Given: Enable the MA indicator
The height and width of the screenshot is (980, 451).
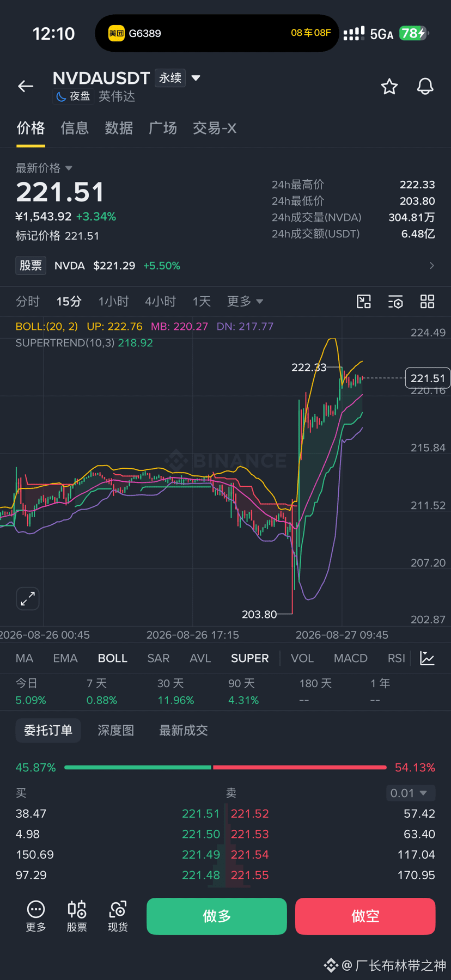Looking at the screenshot, I should pos(25,658).
